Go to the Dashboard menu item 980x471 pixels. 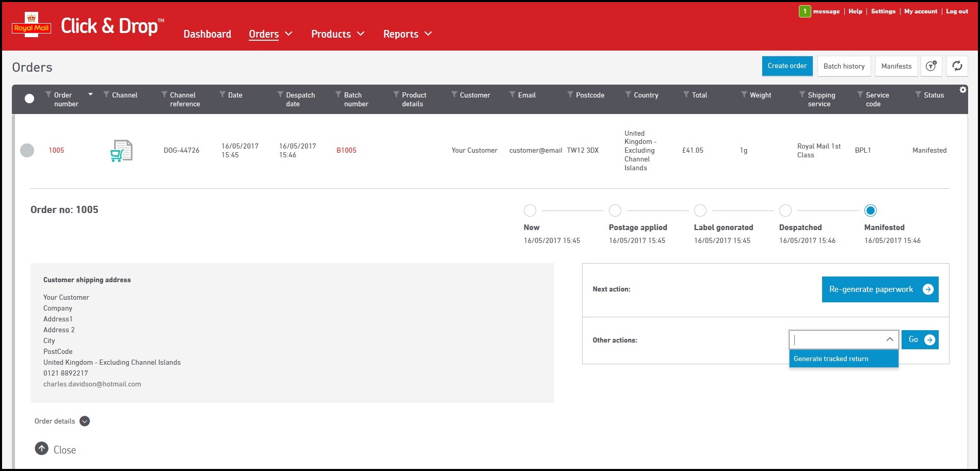(207, 34)
